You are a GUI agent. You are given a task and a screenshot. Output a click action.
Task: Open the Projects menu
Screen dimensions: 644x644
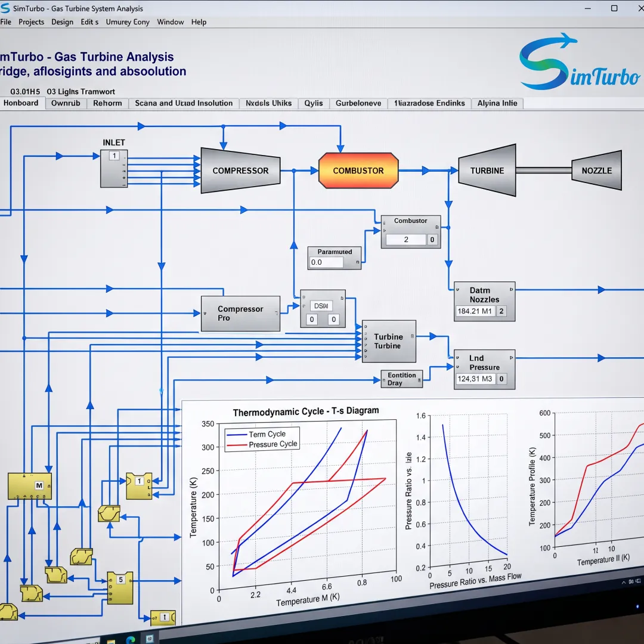(x=31, y=22)
